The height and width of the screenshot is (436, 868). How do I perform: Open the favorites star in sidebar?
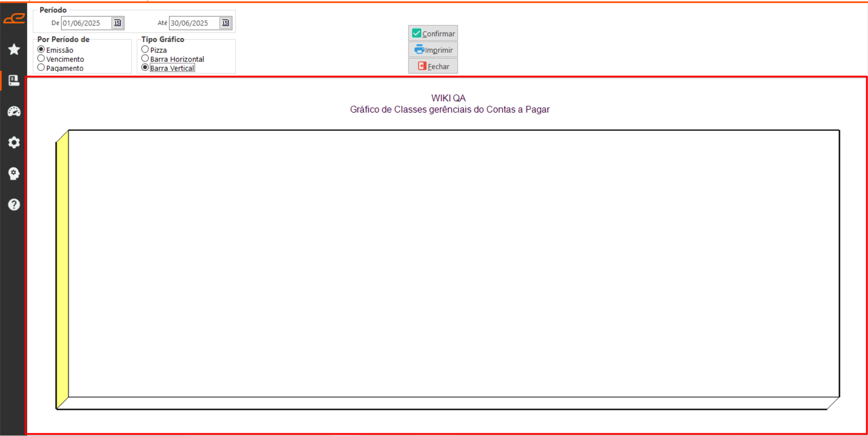pos(14,49)
